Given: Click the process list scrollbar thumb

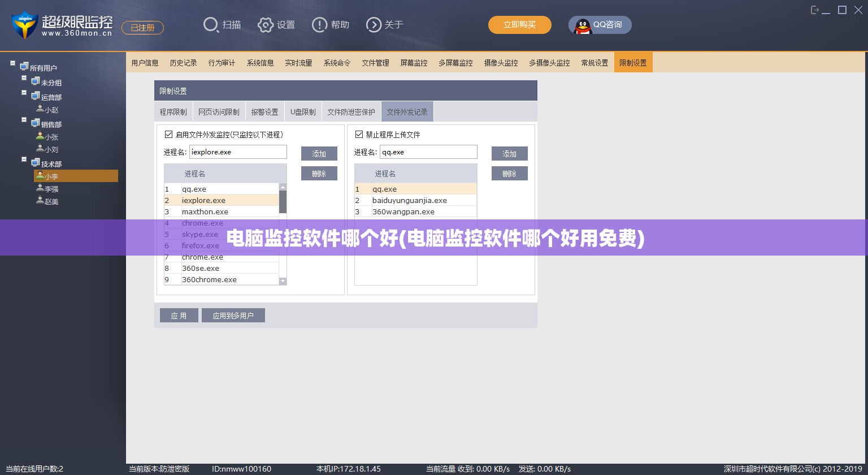Looking at the screenshot, I should pyautogui.click(x=283, y=202).
